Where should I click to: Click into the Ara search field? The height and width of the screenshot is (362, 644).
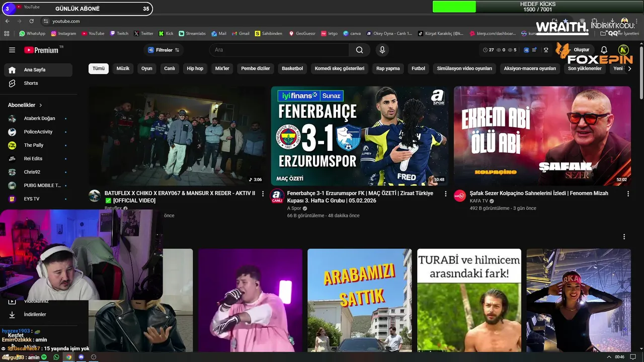click(279, 50)
